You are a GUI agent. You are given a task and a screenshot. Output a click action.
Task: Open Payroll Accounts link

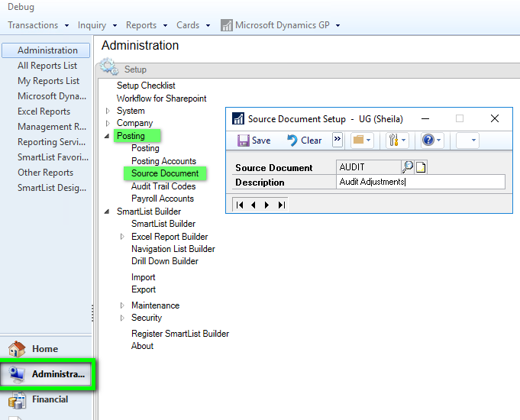(163, 199)
